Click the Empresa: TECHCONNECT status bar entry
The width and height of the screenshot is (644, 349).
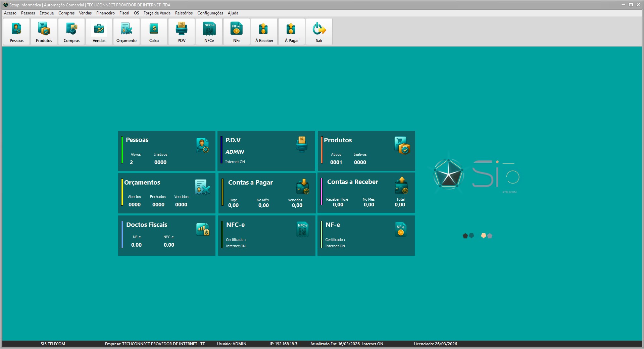(x=155, y=344)
